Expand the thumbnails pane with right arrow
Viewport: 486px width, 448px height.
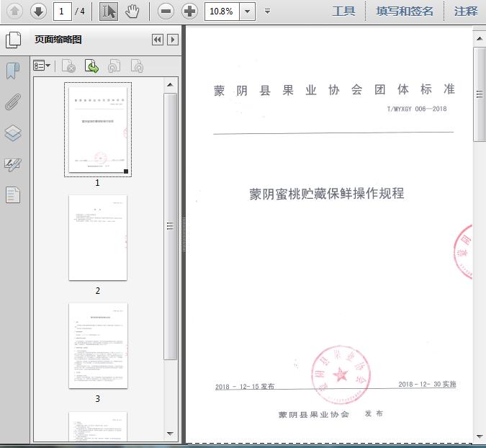point(173,40)
